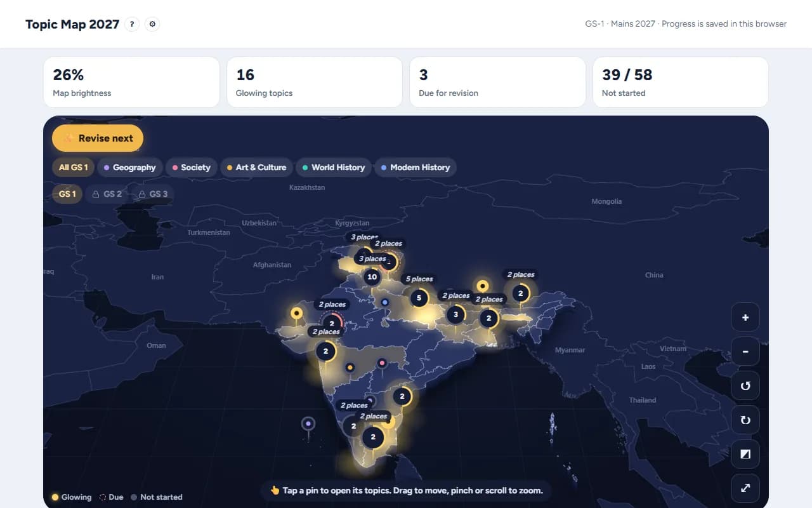
Task: Zoom out with the minus button
Action: pos(745,352)
